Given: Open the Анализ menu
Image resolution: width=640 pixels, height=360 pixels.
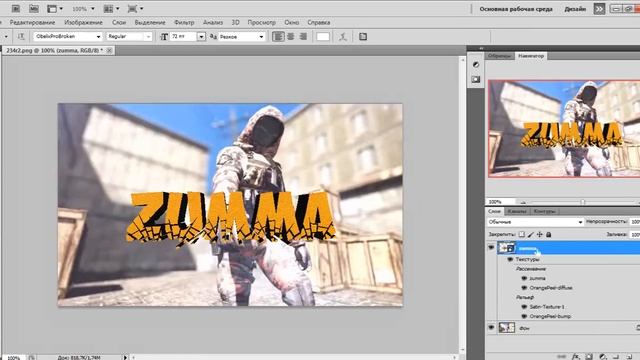Looking at the screenshot, I should click(213, 22).
